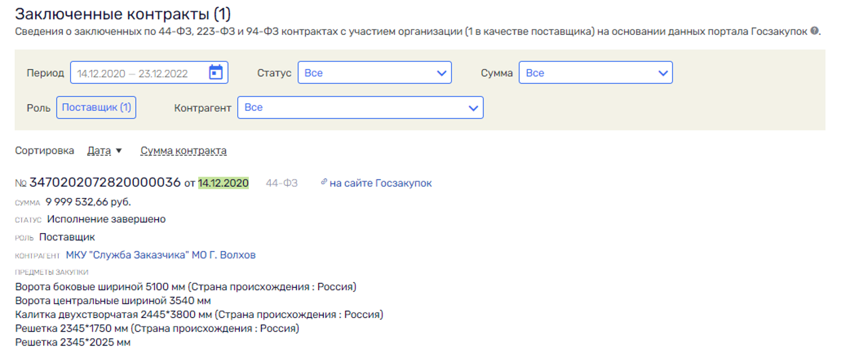Click the help question mark after Госзакупок
Viewport: 868px width, 349px height.
814,31
